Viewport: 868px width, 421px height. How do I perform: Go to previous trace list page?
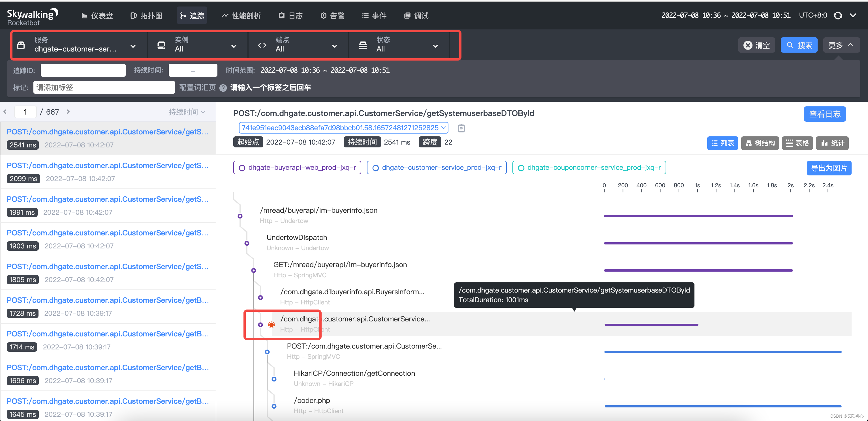pyautogui.click(x=5, y=112)
